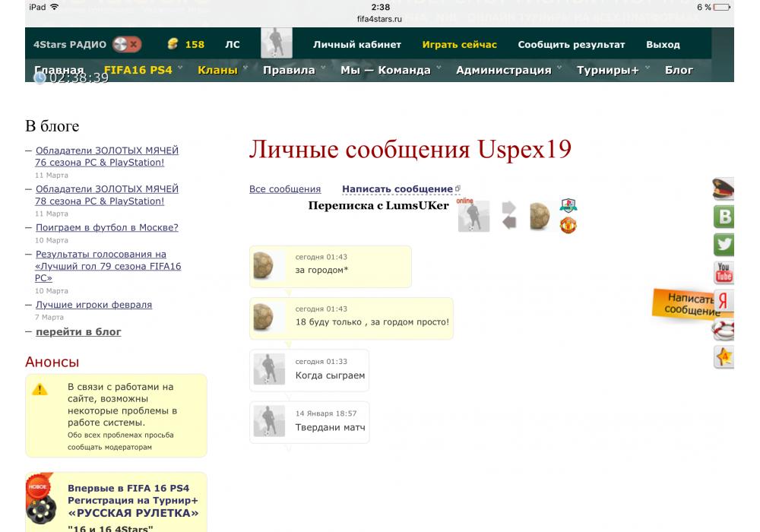The width and height of the screenshot is (760, 532).
Task: Click the police cap icon in sidebar
Action: click(724, 189)
